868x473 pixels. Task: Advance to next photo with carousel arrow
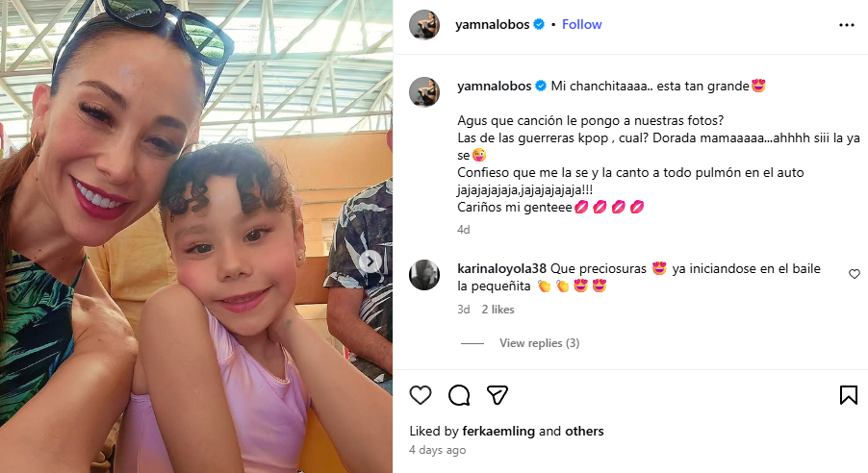[370, 261]
